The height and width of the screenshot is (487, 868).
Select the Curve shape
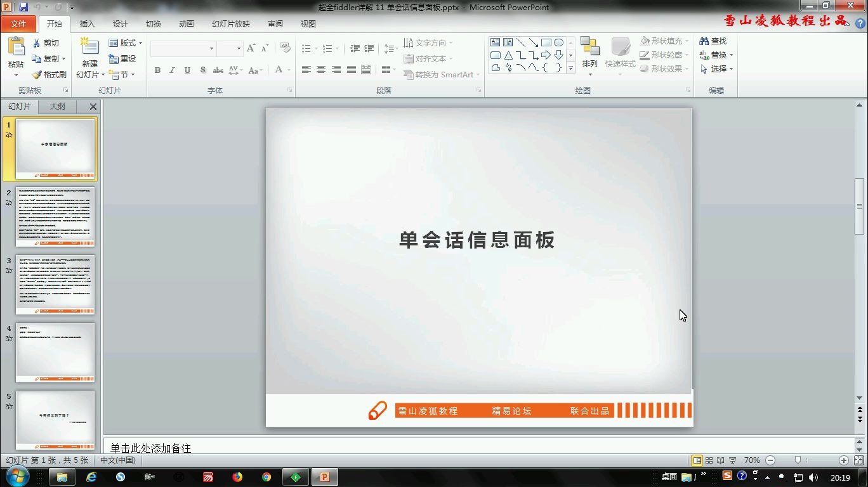533,68
